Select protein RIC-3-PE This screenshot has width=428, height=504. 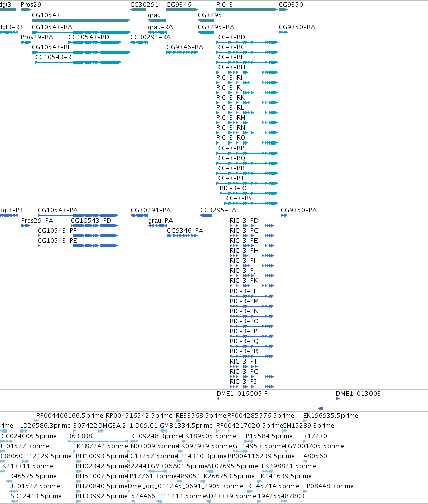244,241
